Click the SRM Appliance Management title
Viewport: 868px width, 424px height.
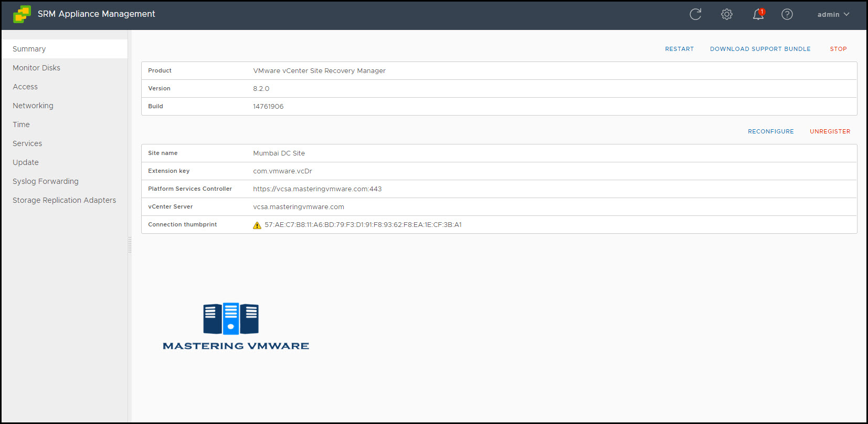click(96, 14)
